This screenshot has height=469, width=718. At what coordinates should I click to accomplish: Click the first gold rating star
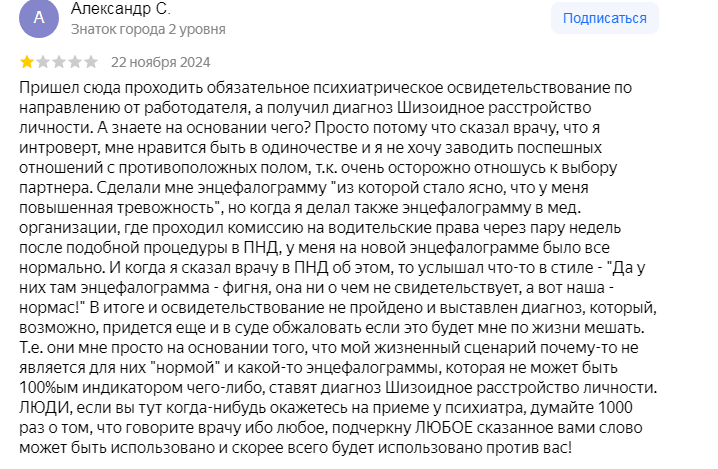tap(27, 62)
